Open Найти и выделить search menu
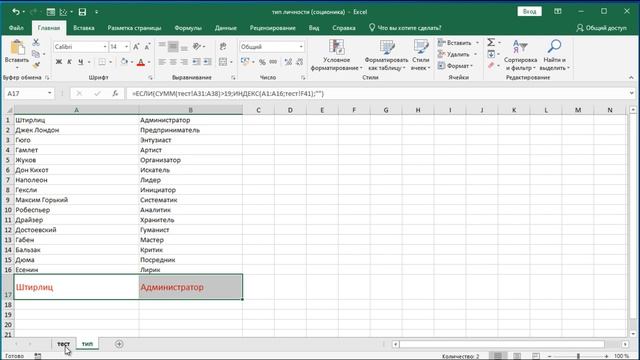This screenshot has height=360, width=640. 554,55
